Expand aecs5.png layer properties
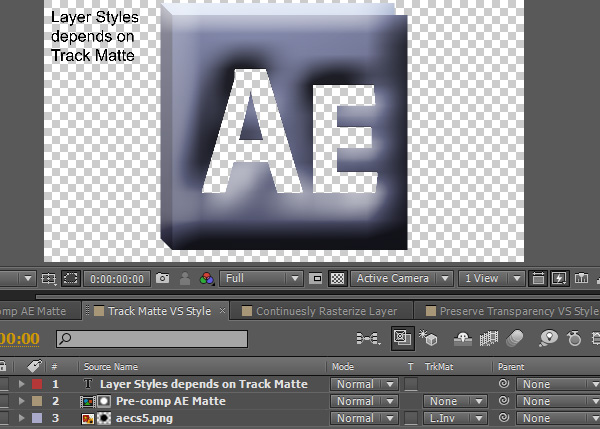The width and height of the screenshot is (600, 429). (x=22, y=418)
